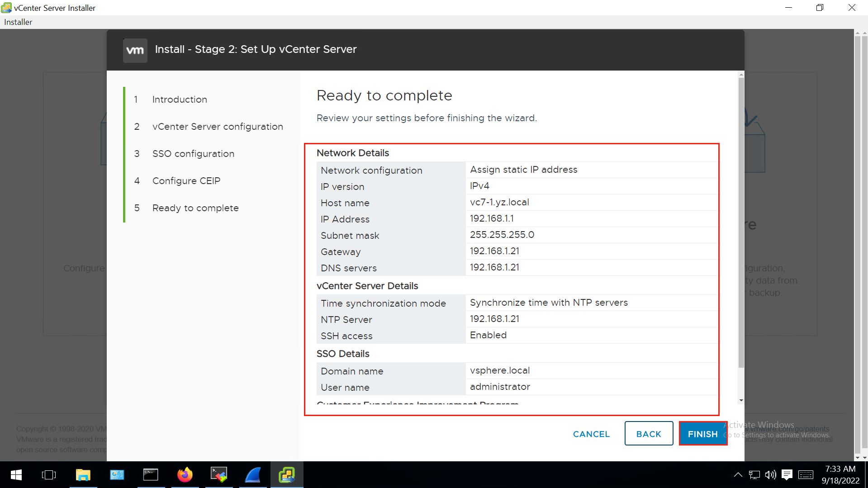Open the Installer menu
The image size is (868, 488).
coord(18,22)
